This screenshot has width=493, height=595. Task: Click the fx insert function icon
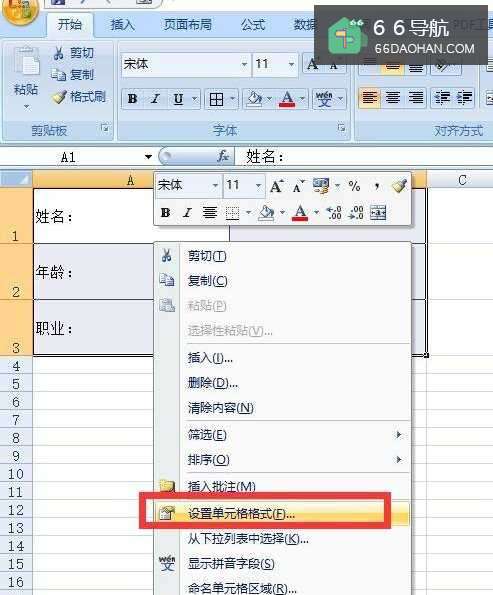pos(223,156)
